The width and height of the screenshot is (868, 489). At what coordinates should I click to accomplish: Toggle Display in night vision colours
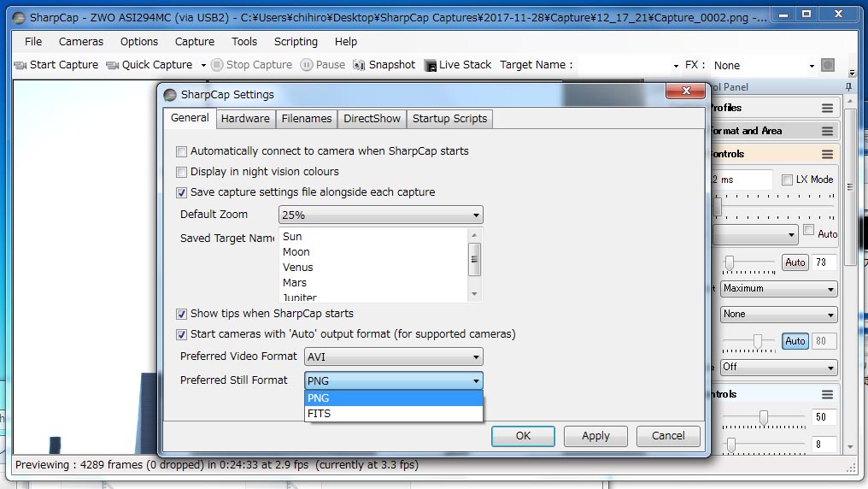point(181,172)
